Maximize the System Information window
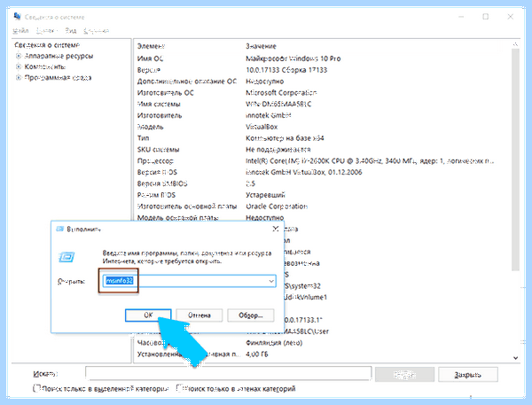The height and width of the screenshot is (405, 532). pos(486,16)
